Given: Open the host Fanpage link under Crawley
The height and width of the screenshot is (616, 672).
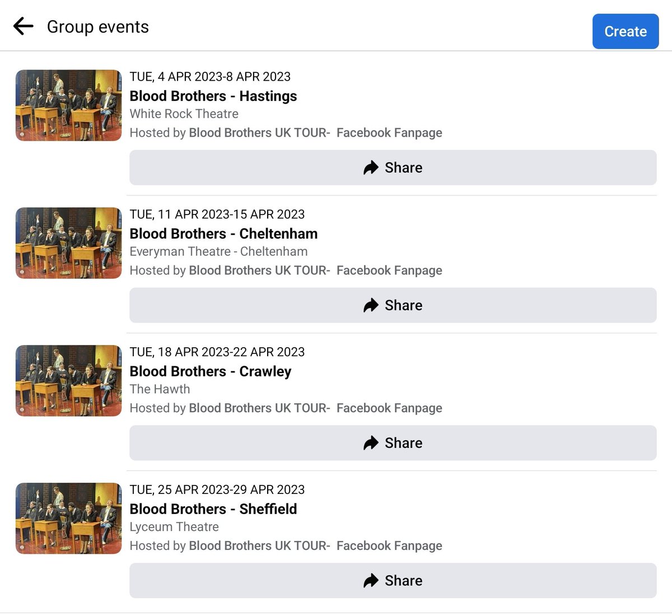Looking at the screenshot, I should (315, 408).
